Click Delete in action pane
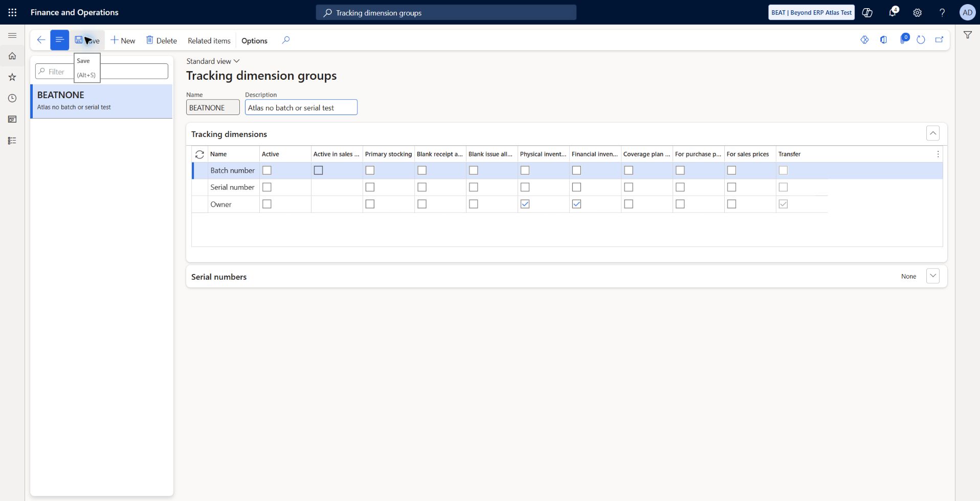 [162, 40]
